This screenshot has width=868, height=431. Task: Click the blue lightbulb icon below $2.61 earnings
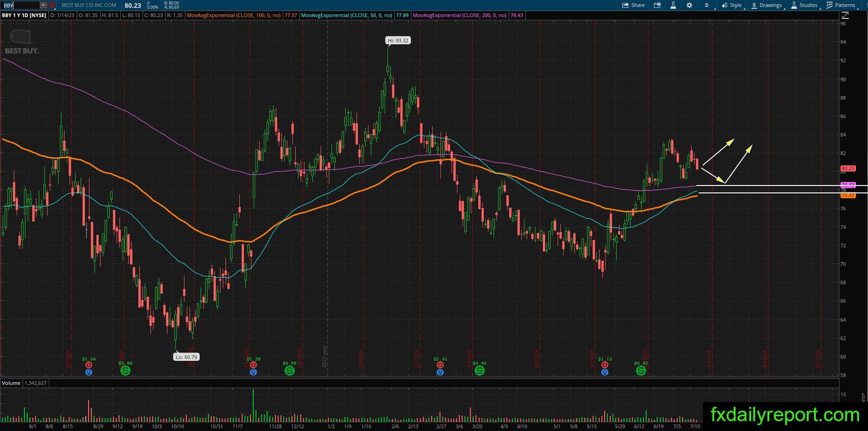(x=440, y=372)
